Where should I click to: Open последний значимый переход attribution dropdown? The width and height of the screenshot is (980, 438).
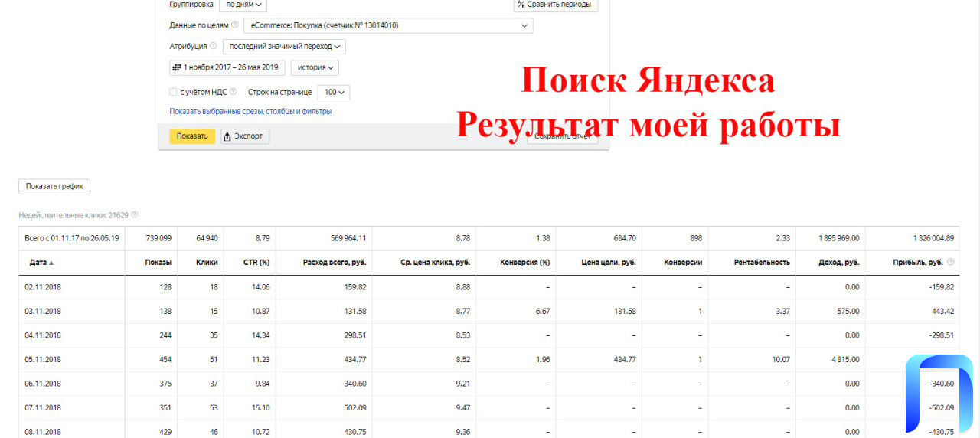coord(284,46)
